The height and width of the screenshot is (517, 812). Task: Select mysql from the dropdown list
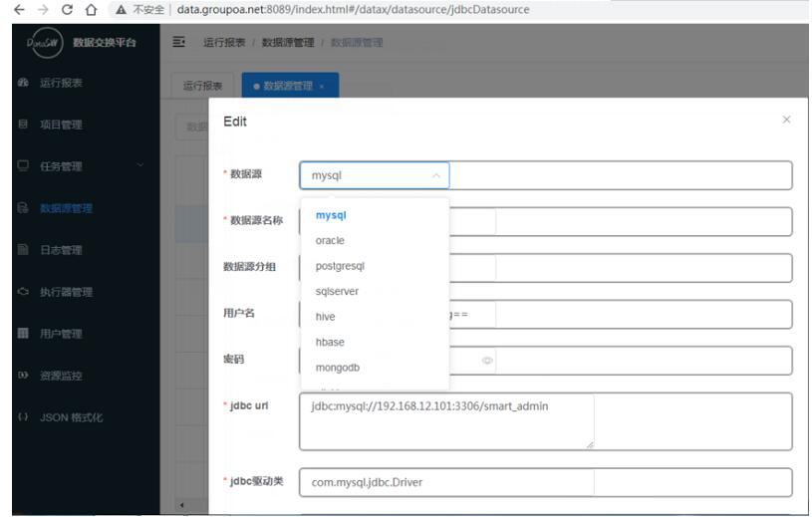pyautogui.click(x=375, y=215)
